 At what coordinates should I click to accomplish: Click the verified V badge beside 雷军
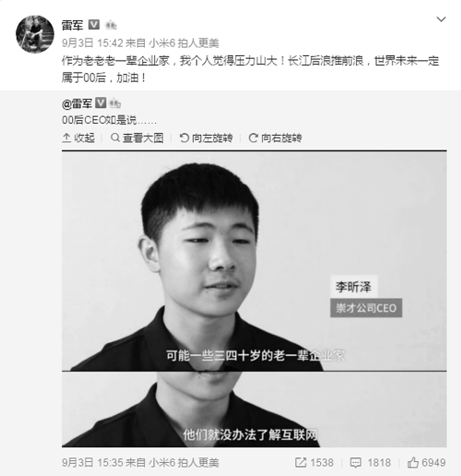94,25
